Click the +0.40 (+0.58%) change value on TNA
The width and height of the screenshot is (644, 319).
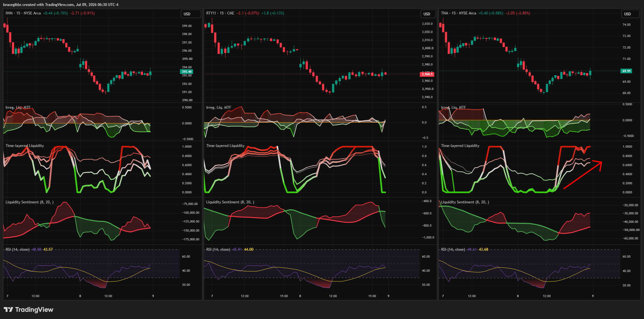coord(491,13)
